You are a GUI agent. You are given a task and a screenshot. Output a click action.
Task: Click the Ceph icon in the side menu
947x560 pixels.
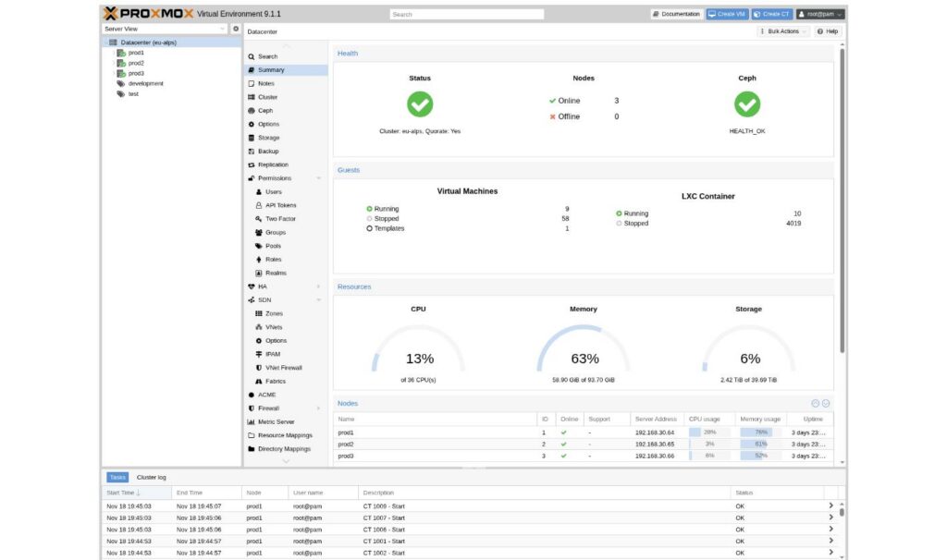click(x=252, y=111)
